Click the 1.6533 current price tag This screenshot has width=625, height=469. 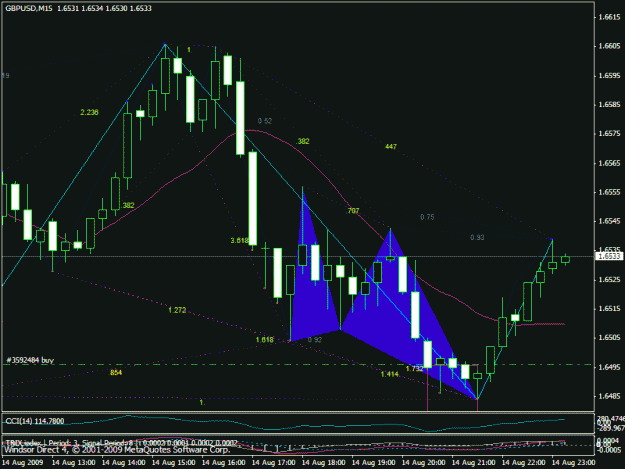coord(609,256)
